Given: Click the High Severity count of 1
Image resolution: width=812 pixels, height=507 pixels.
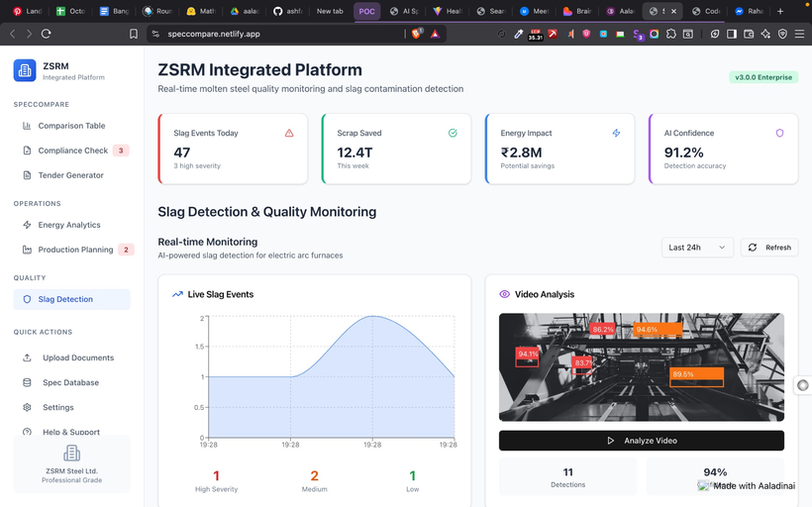Looking at the screenshot, I should (x=216, y=476).
